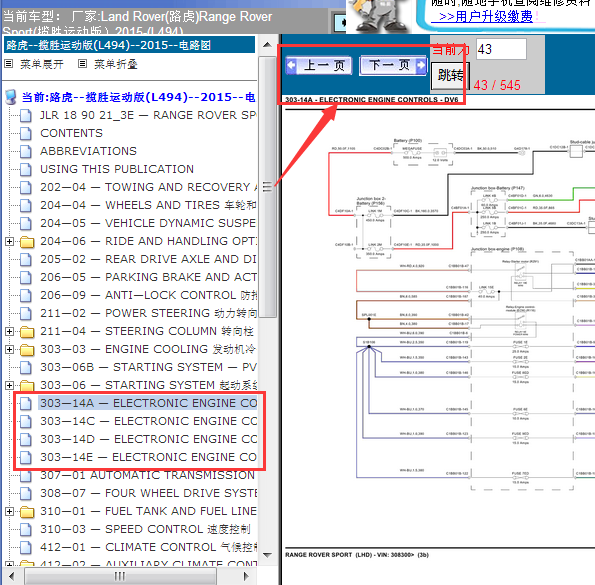Open 204-05 VEHICLE DYNAMIC SUSPENSION item
This screenshot has height=585, width=595.
click(148, 223)
